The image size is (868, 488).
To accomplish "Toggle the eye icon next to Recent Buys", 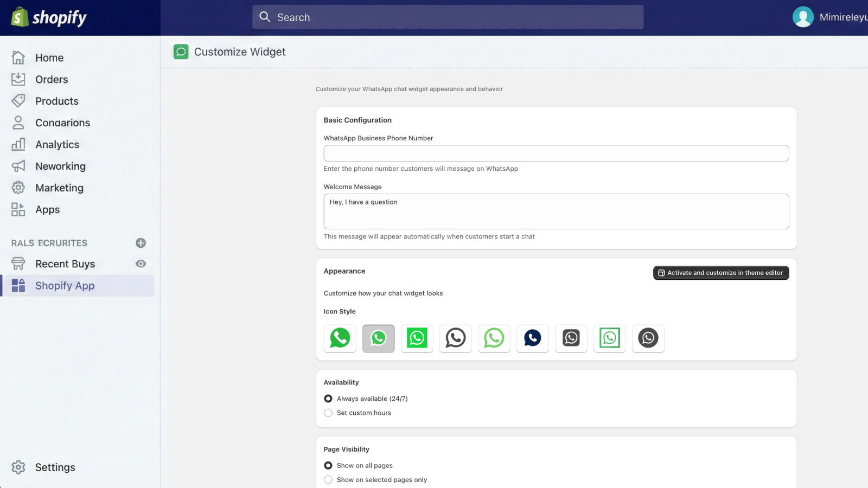I will click(x=141, y=264).
